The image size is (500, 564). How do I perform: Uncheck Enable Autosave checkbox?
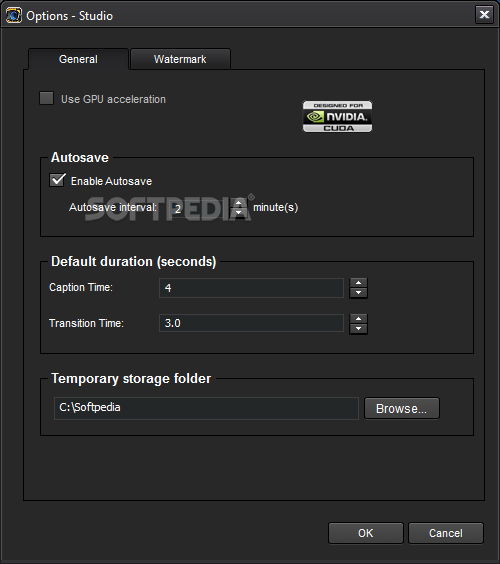click(x=57, y=180)
